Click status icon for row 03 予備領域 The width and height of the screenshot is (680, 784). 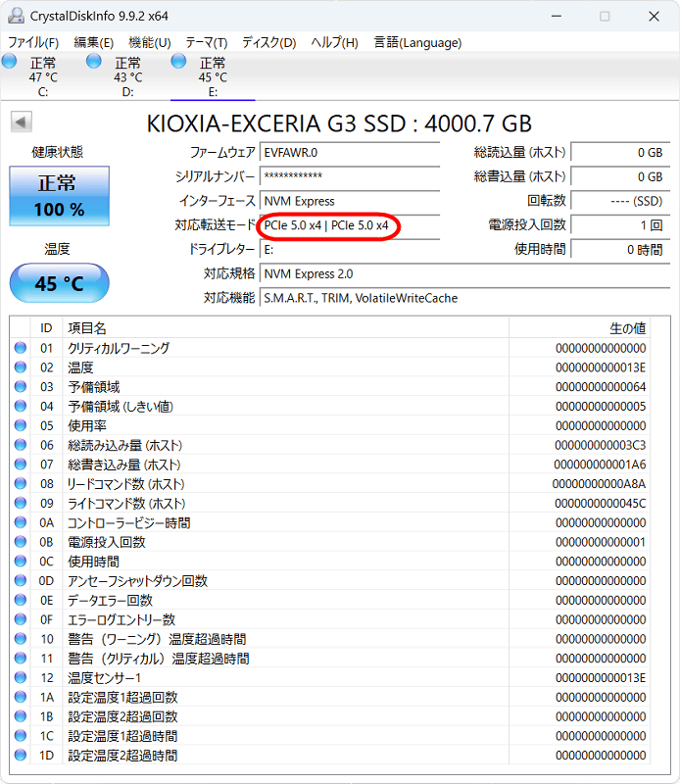pyautogui.click(x=20, y=386)
